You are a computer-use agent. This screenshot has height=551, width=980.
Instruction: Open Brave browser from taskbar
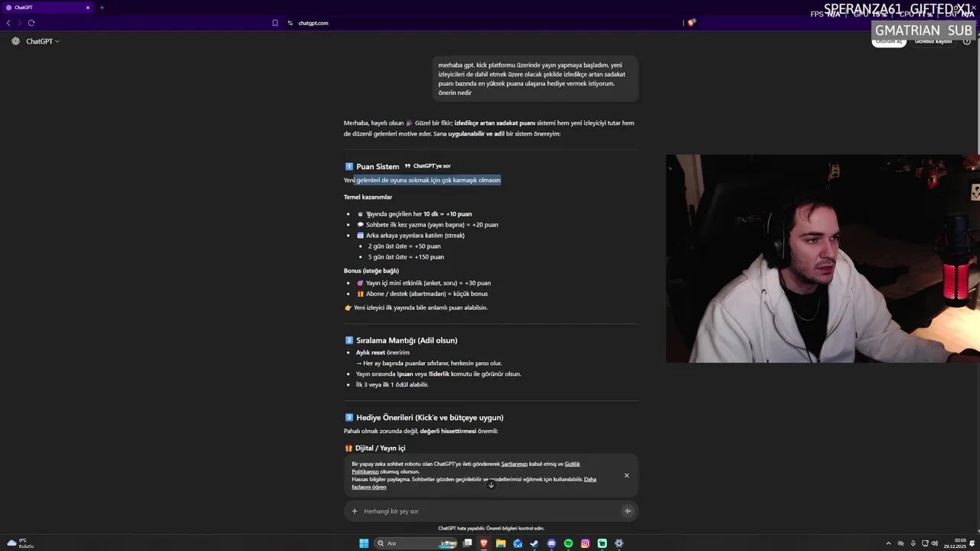click(484, 543)
